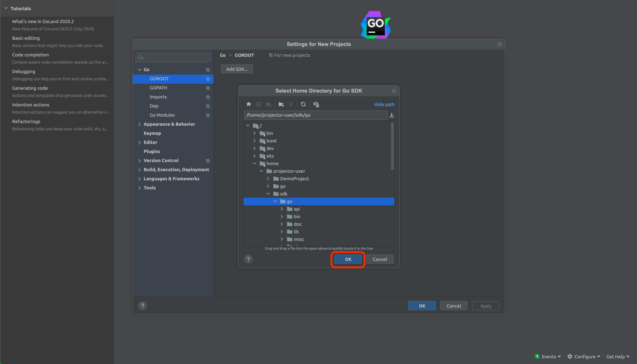Image resolution: width=637 pixels, height=364 pixels.
Task: Click the green Events notification badge
Action: [x=537, y=356]
